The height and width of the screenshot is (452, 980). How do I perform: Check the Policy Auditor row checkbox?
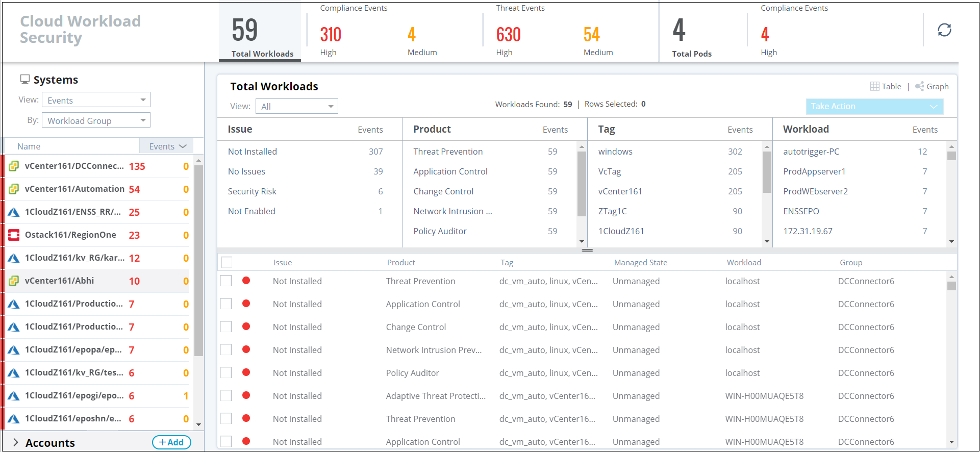tap(225, 373)
